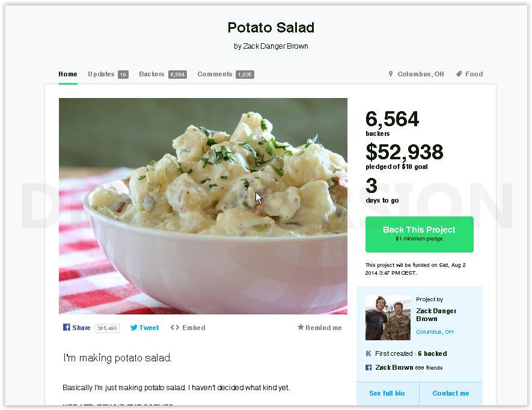Image resolution: width=532 pixels, height=410 pixels.
Task: Click Contact me
Action: (x=451, y=393)
